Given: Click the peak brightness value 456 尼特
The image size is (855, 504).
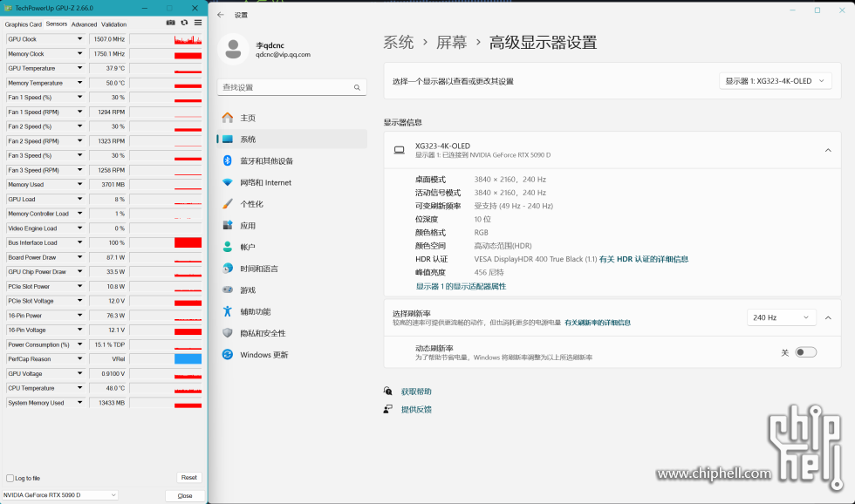Looking at the screenshot, I should click(x=489, y=272).
